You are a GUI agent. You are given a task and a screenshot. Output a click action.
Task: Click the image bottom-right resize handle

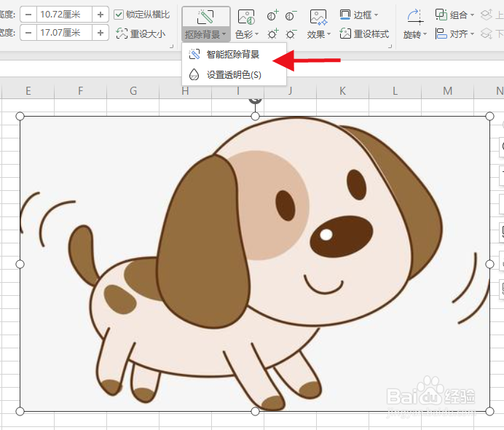point(489,411)
